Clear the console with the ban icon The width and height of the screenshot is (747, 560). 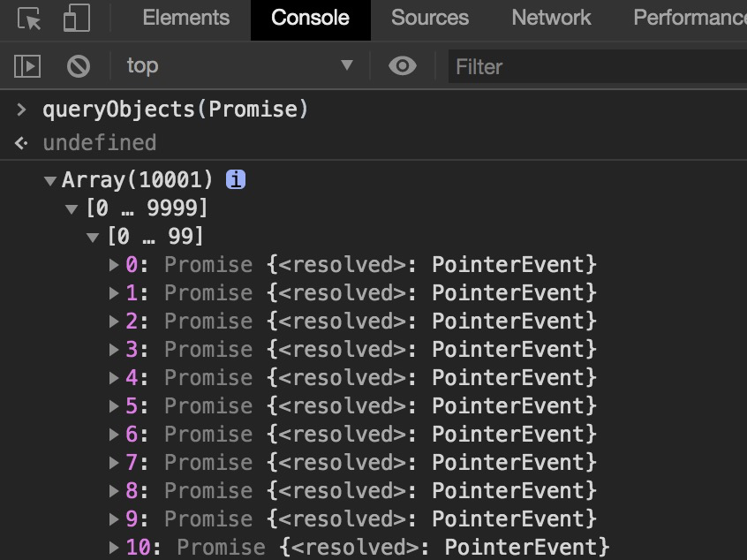(79, 65)
